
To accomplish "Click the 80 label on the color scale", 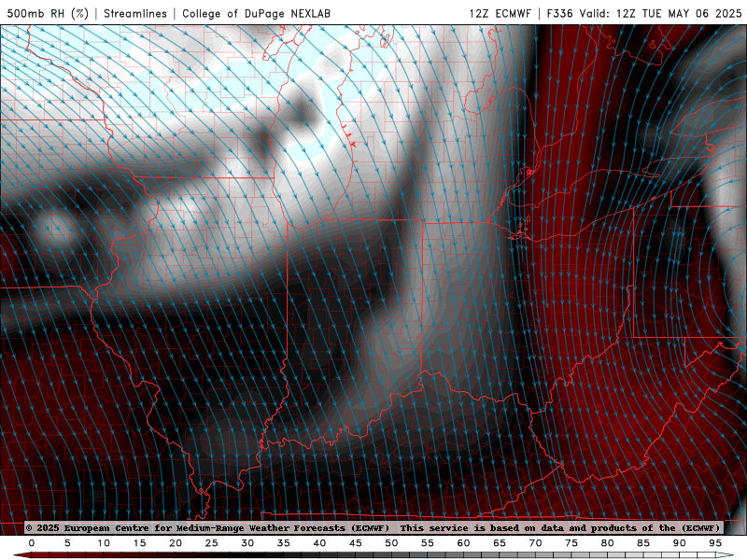I will click(x=607, y=543).
